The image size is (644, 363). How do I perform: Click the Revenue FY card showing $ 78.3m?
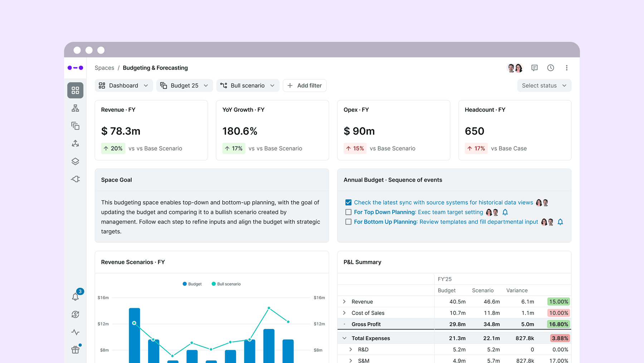pyautogui.click(x=151, y=130)
